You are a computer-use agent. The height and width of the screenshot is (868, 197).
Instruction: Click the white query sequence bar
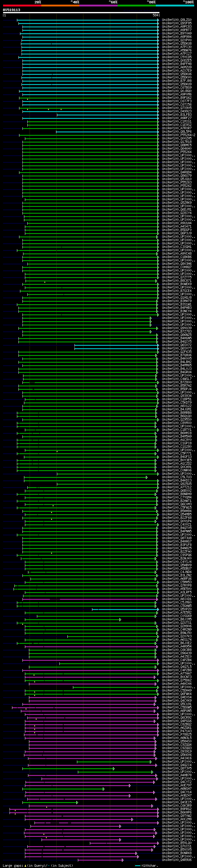81,13
